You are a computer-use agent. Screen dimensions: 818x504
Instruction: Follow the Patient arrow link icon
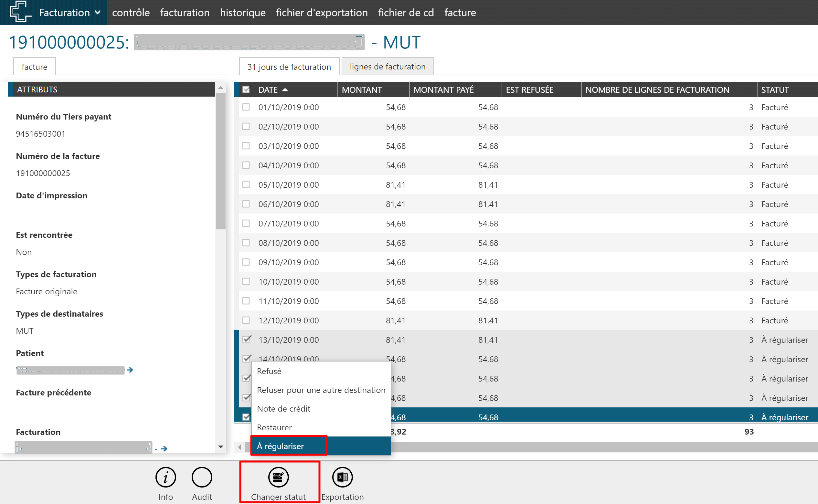130,370
